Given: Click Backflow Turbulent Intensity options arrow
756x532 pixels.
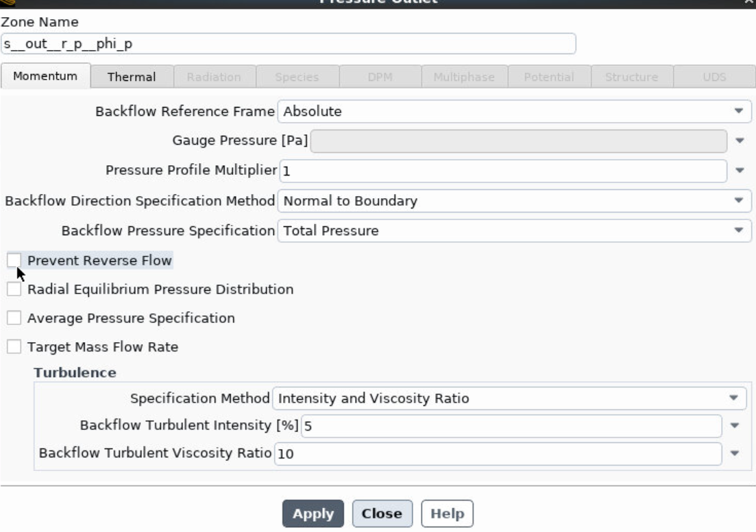Looking at the screenshot, I should [735, 426].
